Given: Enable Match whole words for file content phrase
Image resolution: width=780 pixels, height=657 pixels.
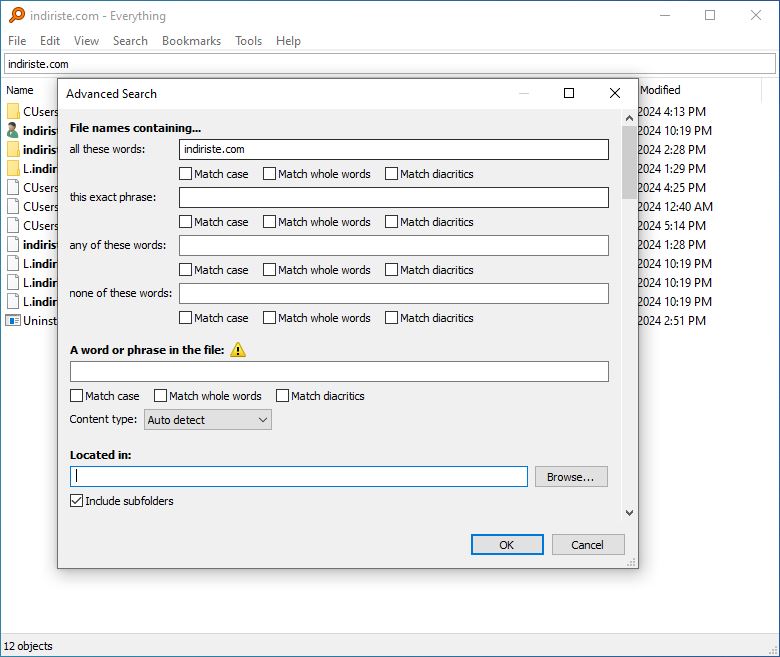Looking at the screenshot, I should pos(160,395).
